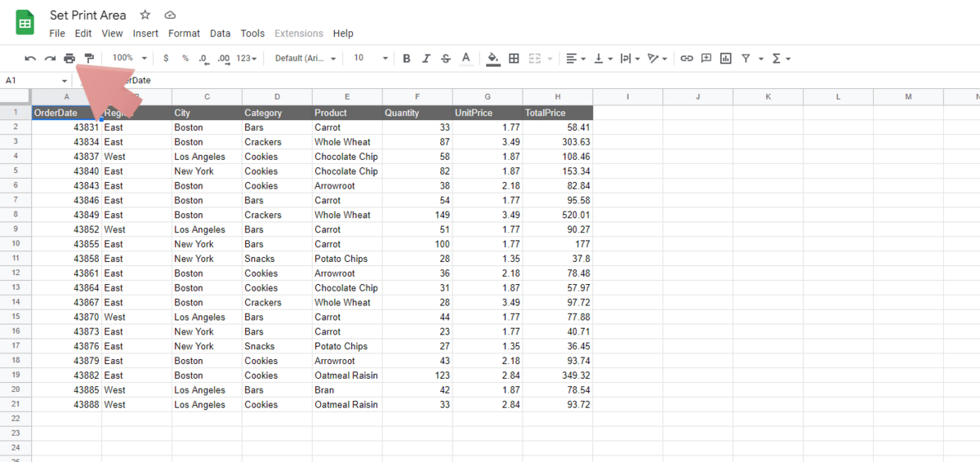Open the 100% zoom dropdown
Image resolution: width=980 pixels, height=462 pixels.
130,59
